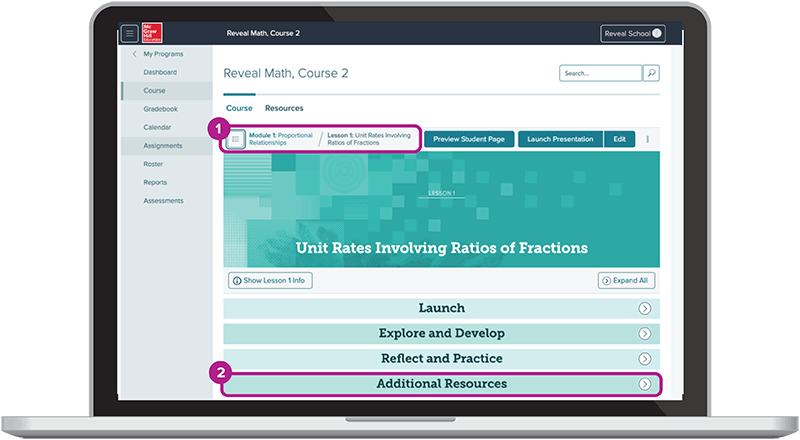Click the Lesson 1 Unit Rates breadcrumb
The height and width of the screenshot is (440, 800).
[x=369, y=139]
